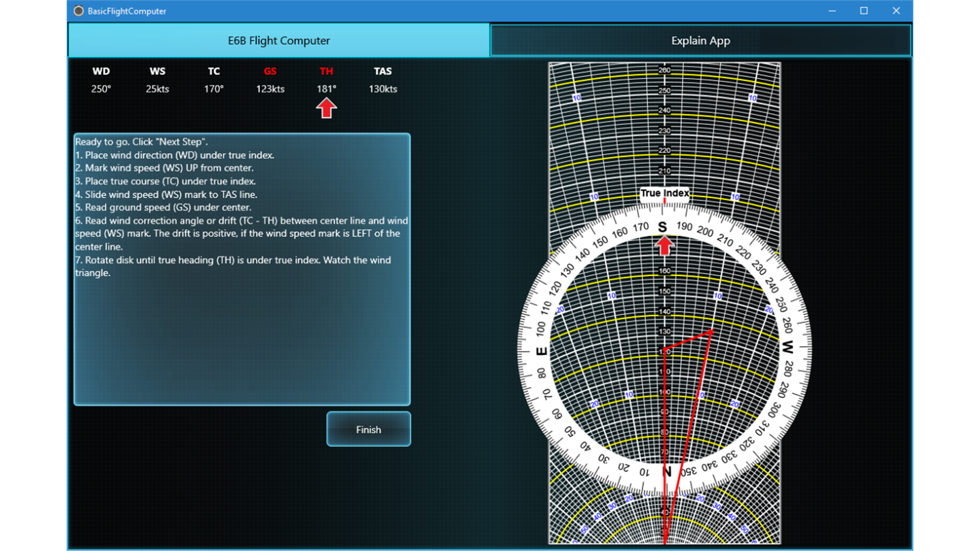Click the True Index label
The height and width of the screenshot is (551, 980).
[665, 193]
